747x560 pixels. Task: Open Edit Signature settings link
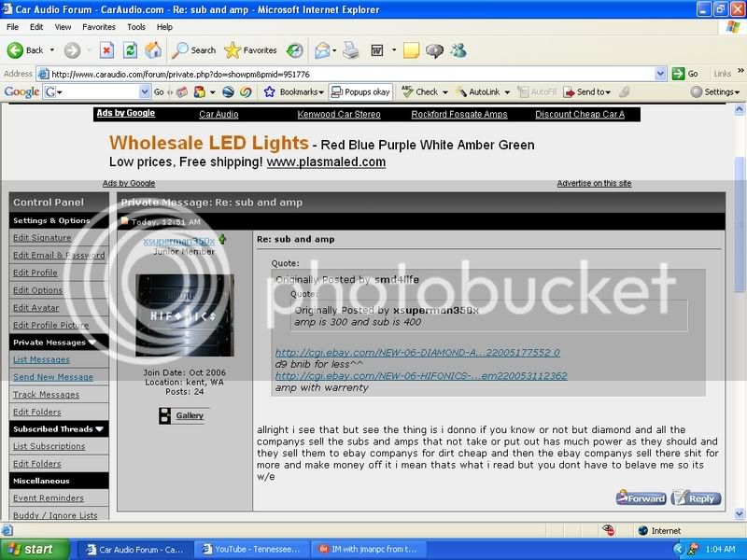pyautogui.click(x=42, y=238)
